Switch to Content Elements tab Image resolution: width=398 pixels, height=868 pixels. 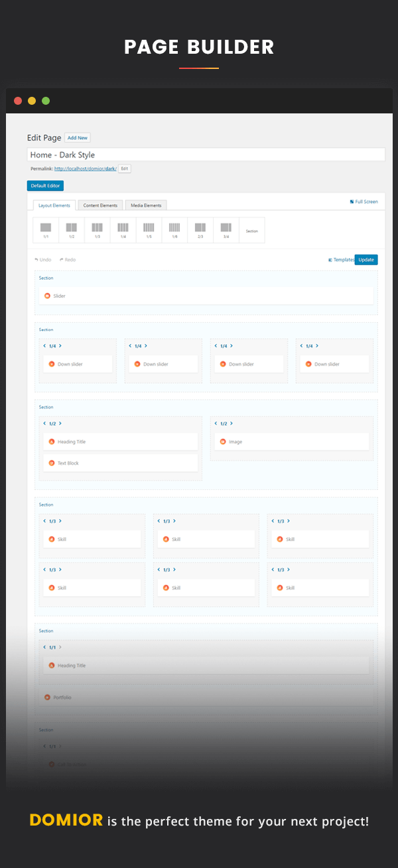(x=100, y=206)
